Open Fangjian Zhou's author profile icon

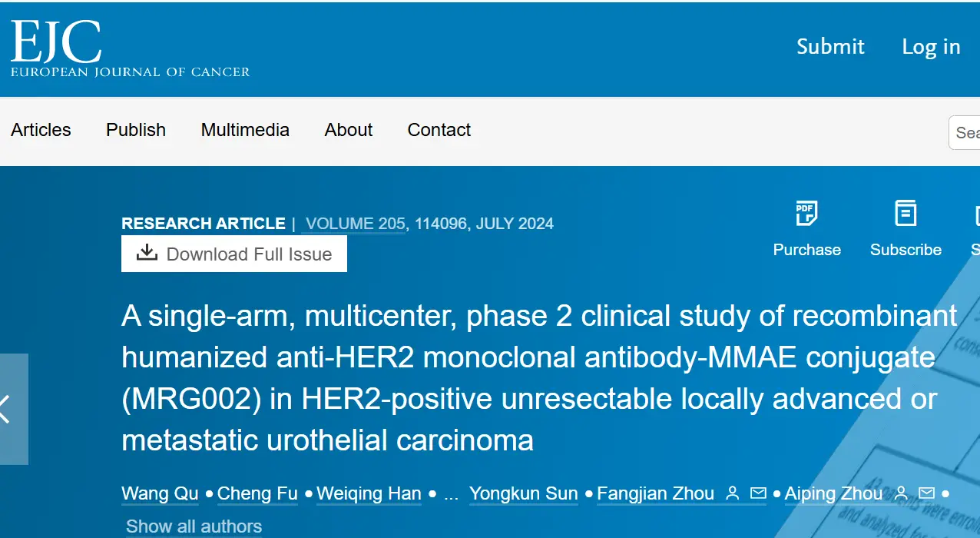(x=733, y=493)
